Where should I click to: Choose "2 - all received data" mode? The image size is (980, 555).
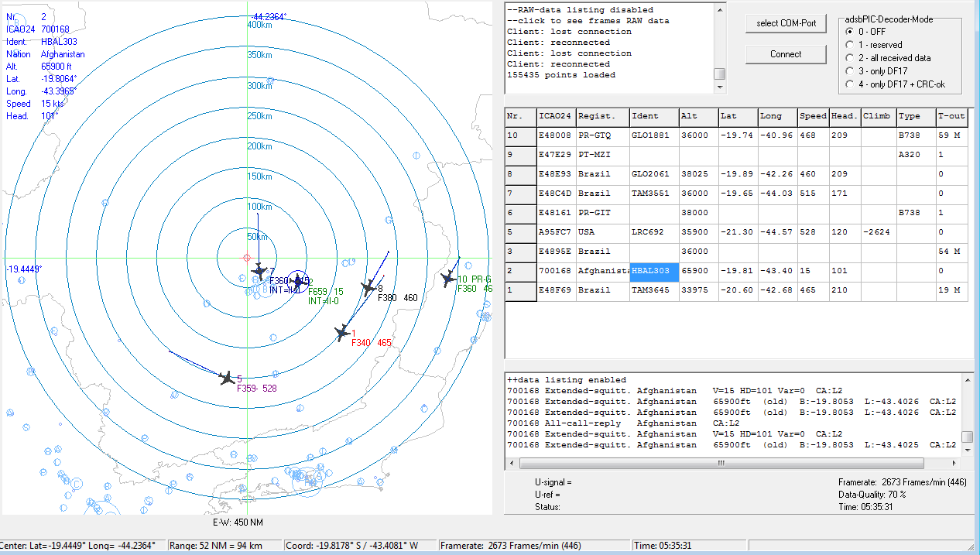(852, 58)
